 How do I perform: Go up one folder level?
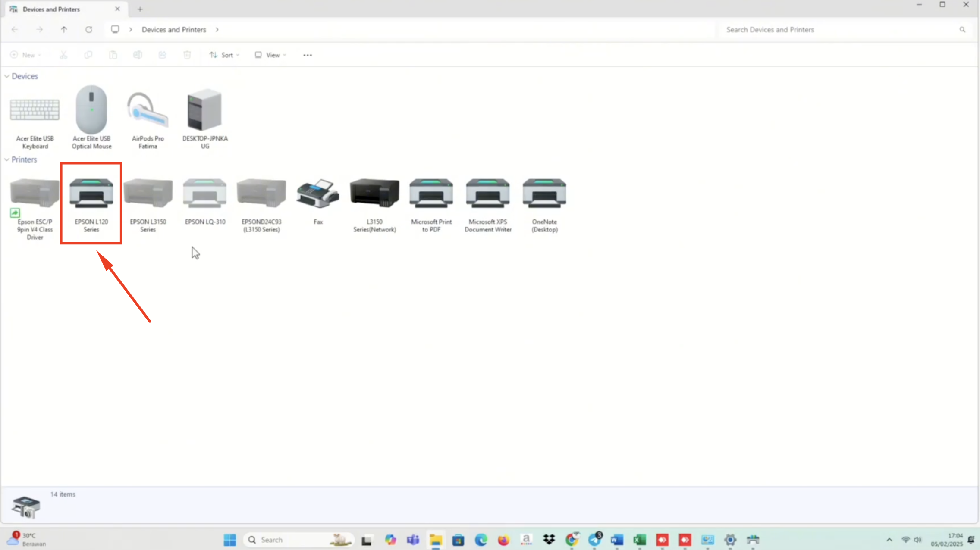tap(64, 30)
